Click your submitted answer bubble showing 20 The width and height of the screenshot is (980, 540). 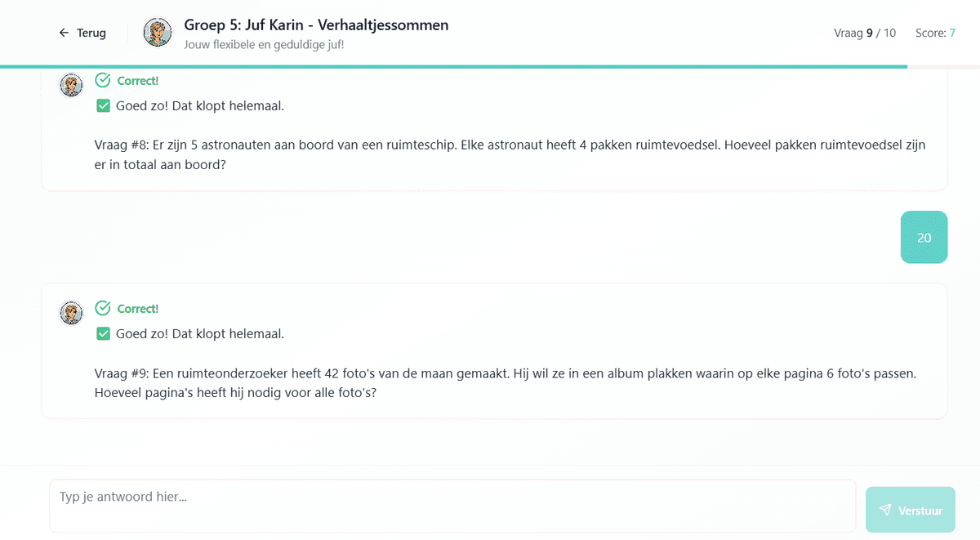924,237
